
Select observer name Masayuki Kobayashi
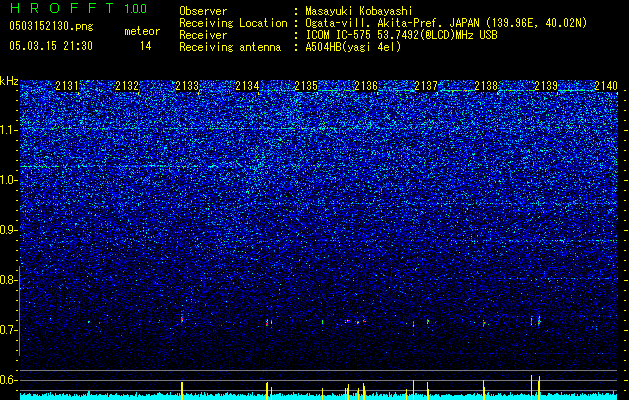(x=359, y=11)
